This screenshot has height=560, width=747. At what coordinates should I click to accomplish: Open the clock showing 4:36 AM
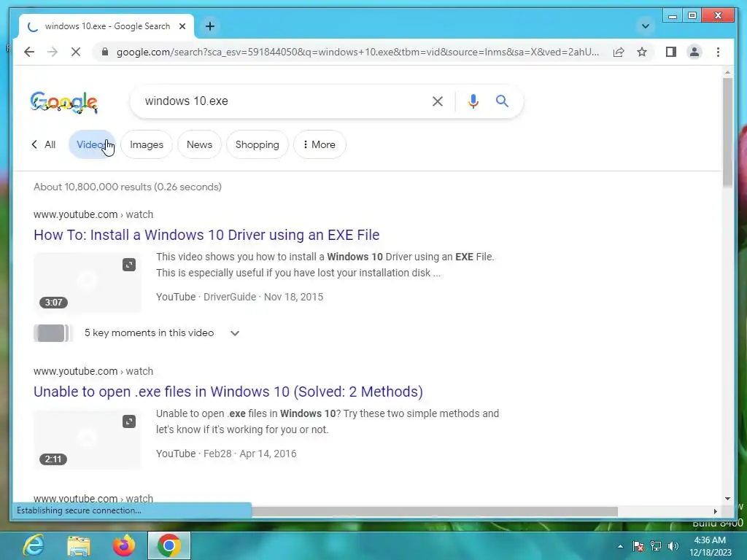point(710,546)
